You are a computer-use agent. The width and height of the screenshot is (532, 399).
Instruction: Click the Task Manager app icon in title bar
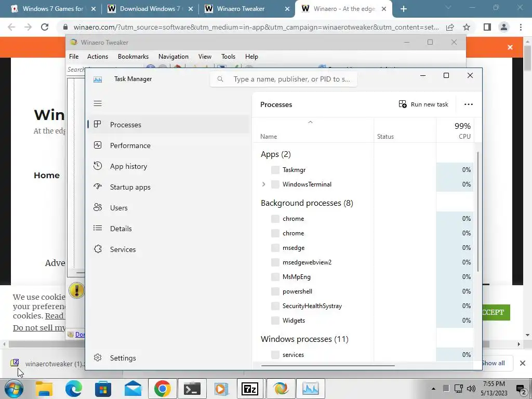pos(98,79)
